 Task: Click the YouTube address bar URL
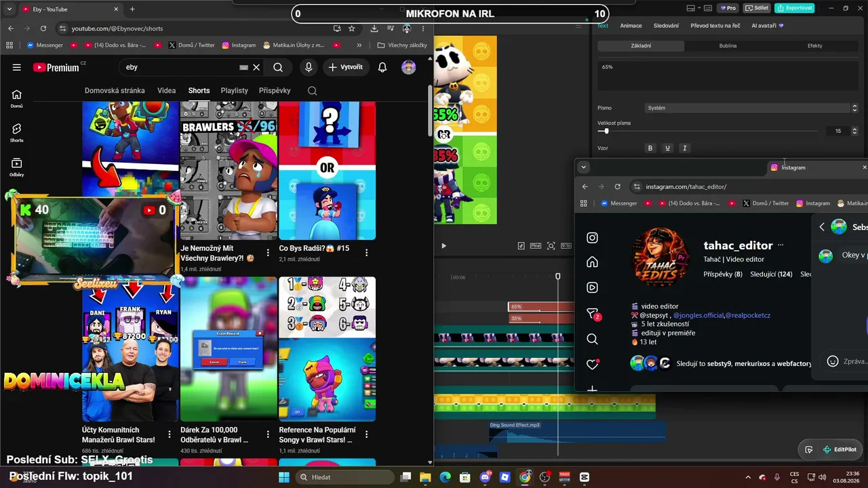[117, 28]
